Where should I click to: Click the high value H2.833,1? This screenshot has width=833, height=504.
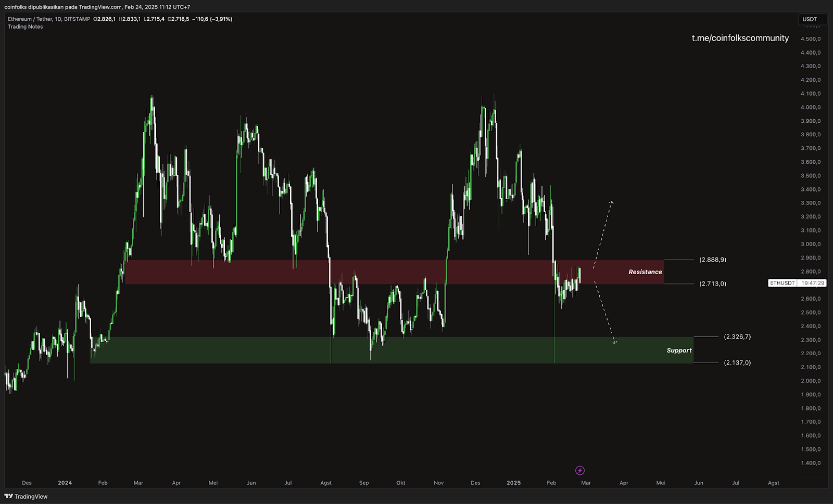point(130,19)
